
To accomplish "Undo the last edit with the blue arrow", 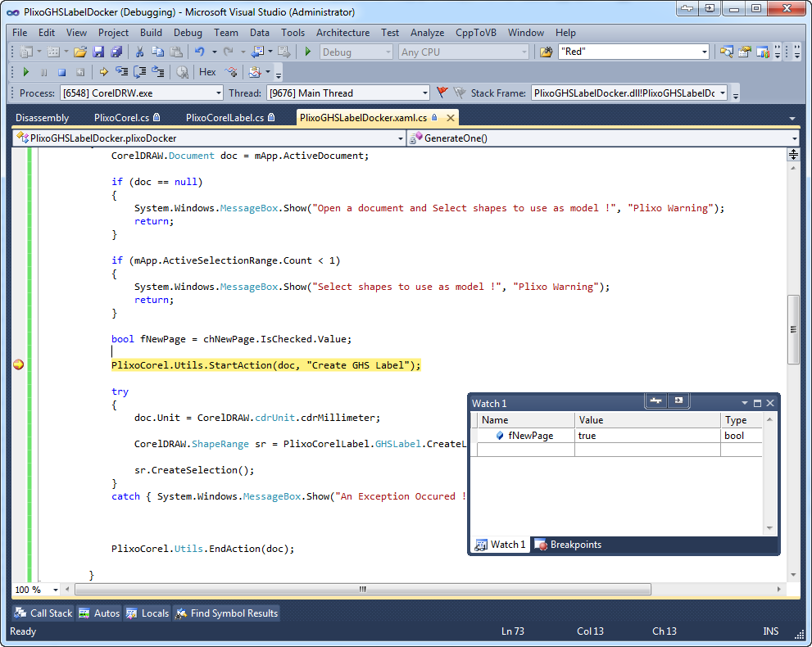I will pos(200,52).
